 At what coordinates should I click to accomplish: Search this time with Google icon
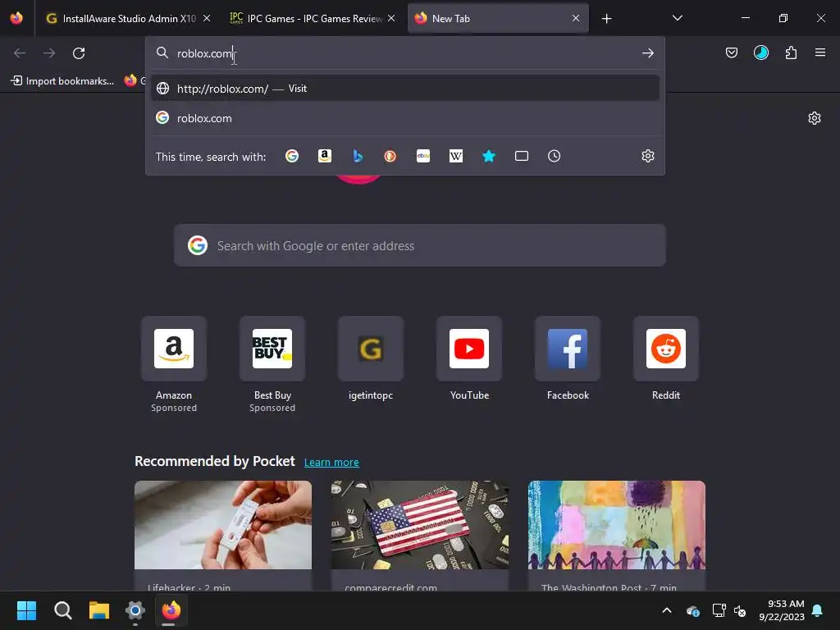pyautogui.click(x=292, y=156)
